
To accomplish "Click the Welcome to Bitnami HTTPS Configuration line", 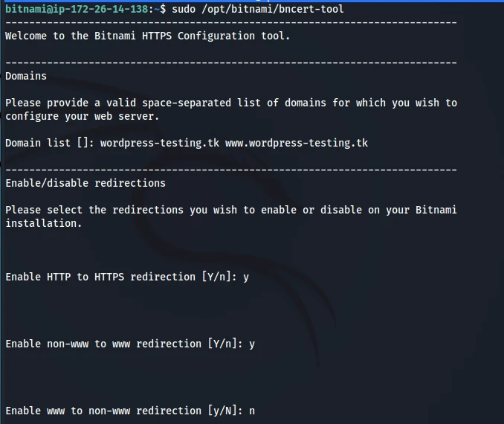I will coord(147,36).
